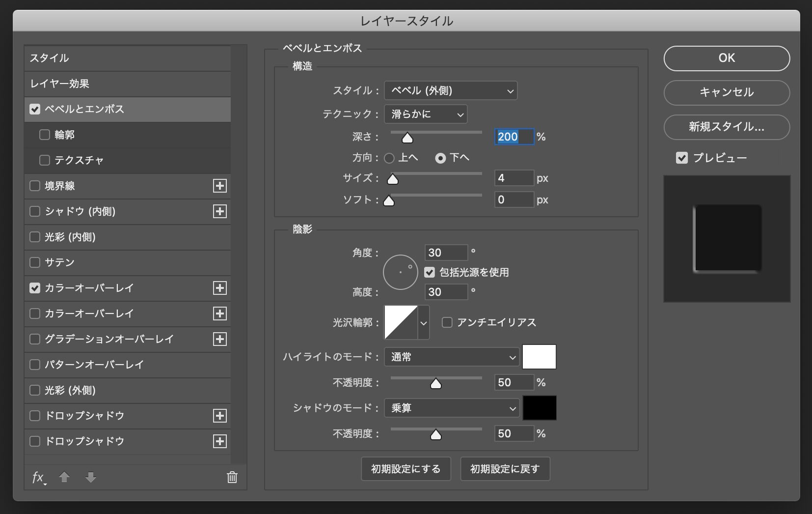This screenshot has width=812, height=514.
Task: Click 初期設定にする button
Action: point(406,469)
